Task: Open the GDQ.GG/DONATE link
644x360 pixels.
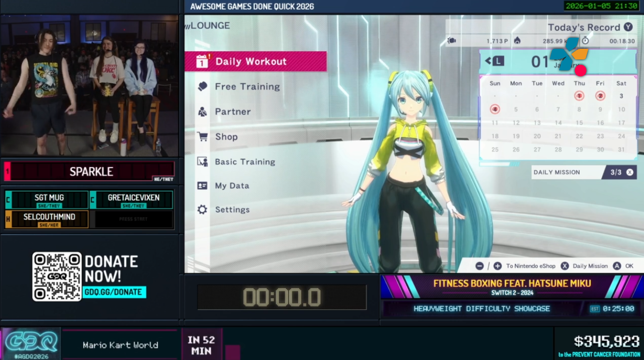Action: coord(115,292)
